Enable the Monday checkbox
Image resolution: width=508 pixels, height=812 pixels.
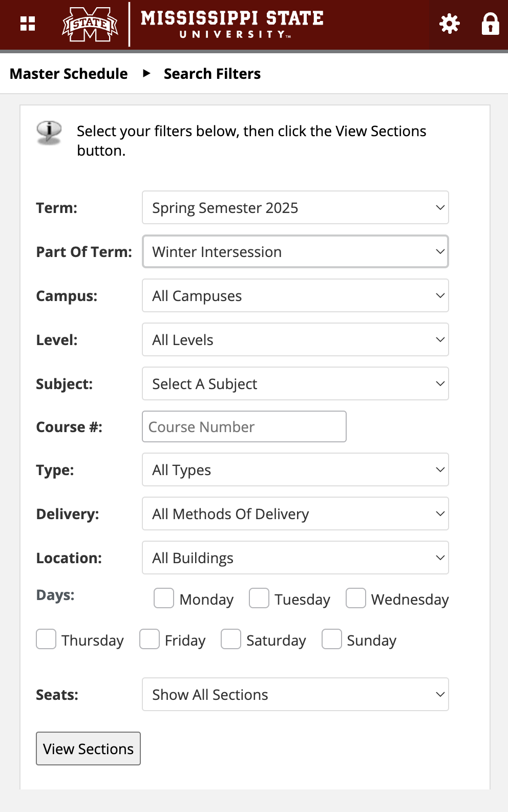click(164, 598)
